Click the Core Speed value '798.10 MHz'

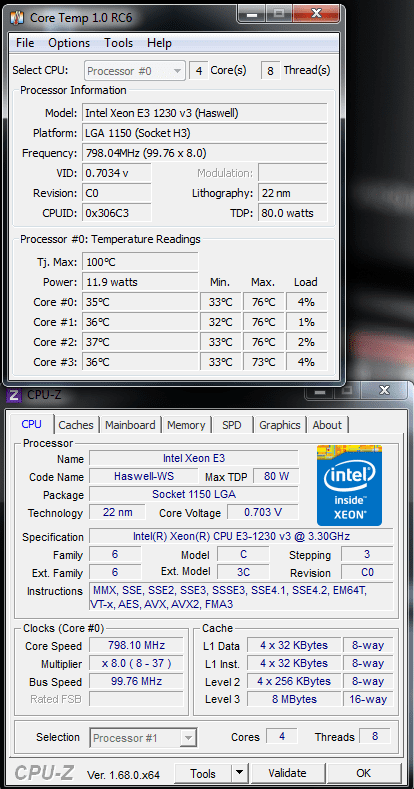[136, 645]
